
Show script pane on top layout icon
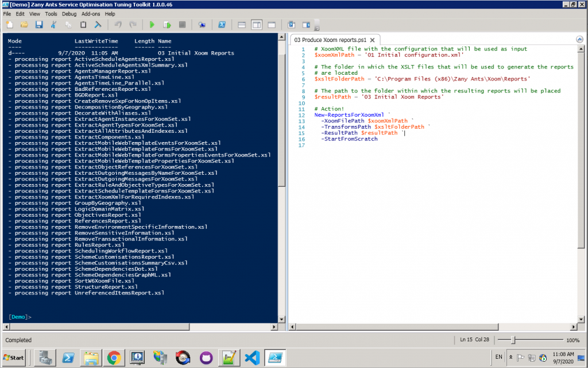[x=242, y=25]
